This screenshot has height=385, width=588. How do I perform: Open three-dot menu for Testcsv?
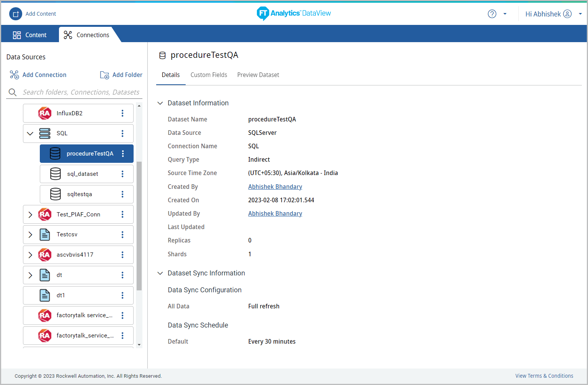tap(122, 234)
